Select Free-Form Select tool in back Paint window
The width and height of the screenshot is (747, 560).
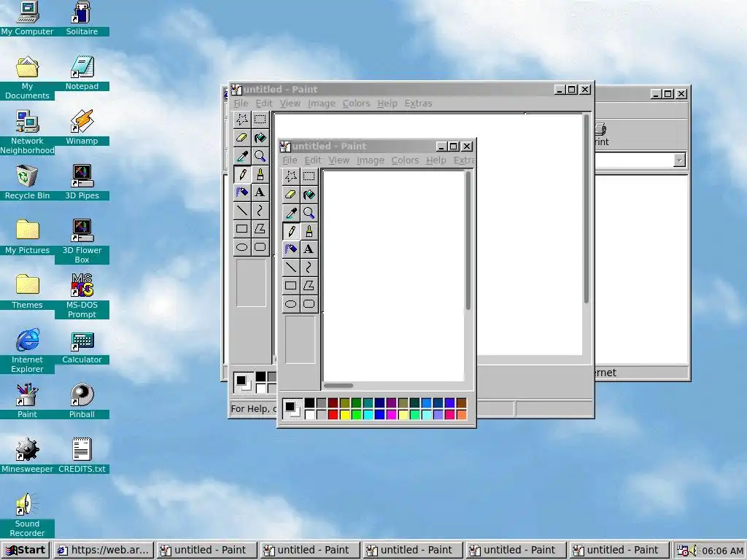(242, 119)
